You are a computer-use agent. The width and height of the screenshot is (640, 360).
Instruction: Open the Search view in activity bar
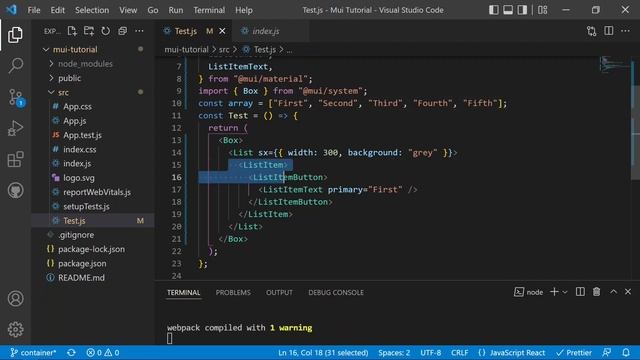point(15,65)
